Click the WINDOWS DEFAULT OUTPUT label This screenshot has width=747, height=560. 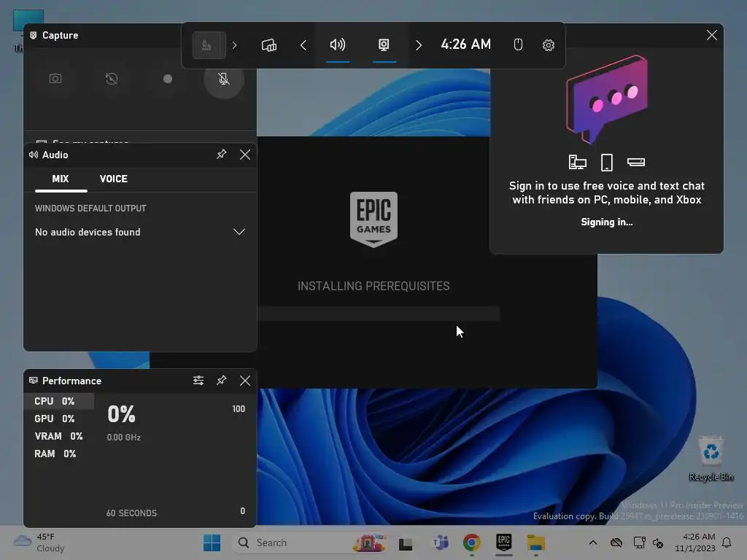tap(90, 209)
